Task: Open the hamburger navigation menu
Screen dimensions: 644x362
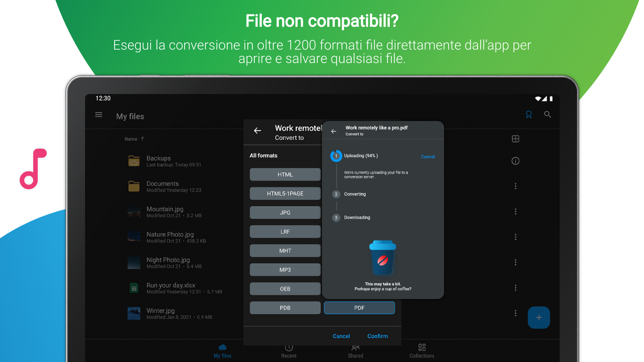Action: click(x=99, y=115)
